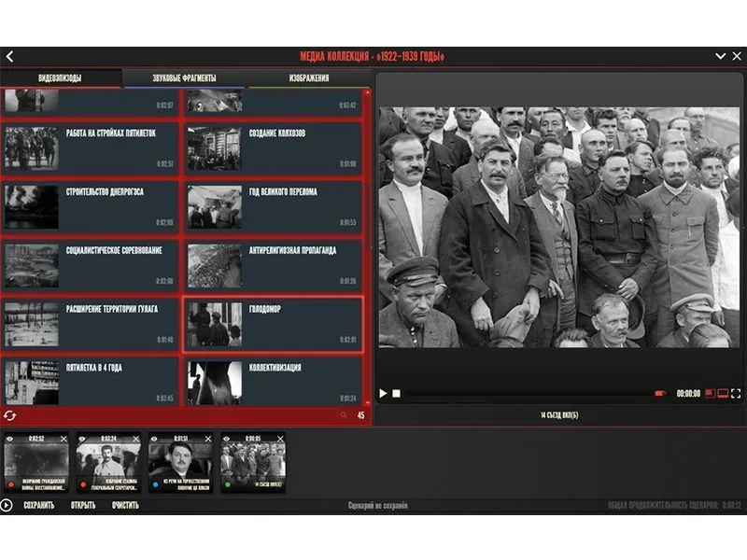Click the refresh icon below the video list
This screenshot has height=560, width=747.
coord(10,415)
